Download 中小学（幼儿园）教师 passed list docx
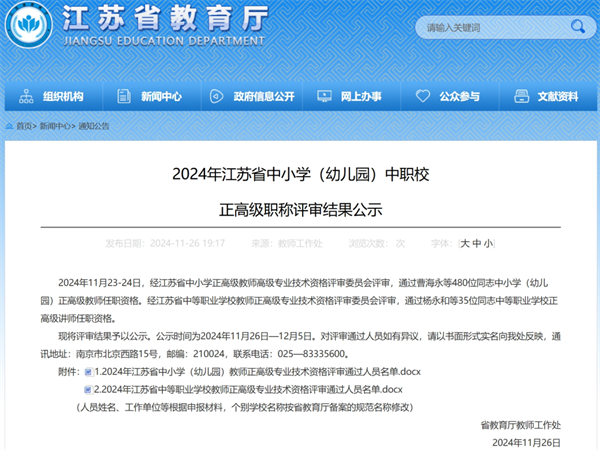Screen dimensions: 600x450 [x=248, y=373]
